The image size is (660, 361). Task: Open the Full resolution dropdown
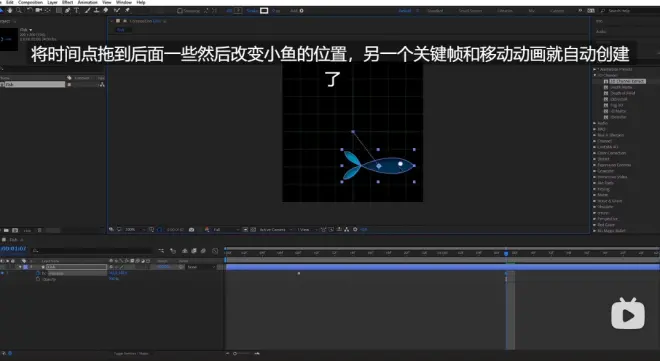(x=226, y=230)
